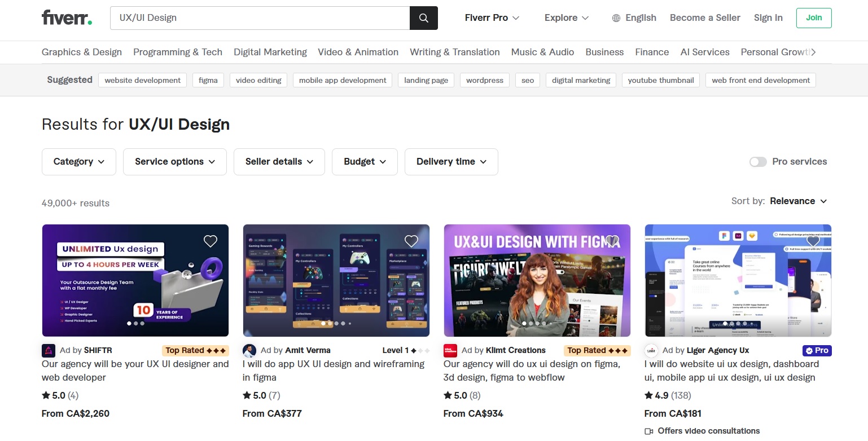Image resolution: width=868 pixels, height=441 pixels.
Task: Favorite the Amit Verma gig heart icon
Action: (x=411, y=241)
